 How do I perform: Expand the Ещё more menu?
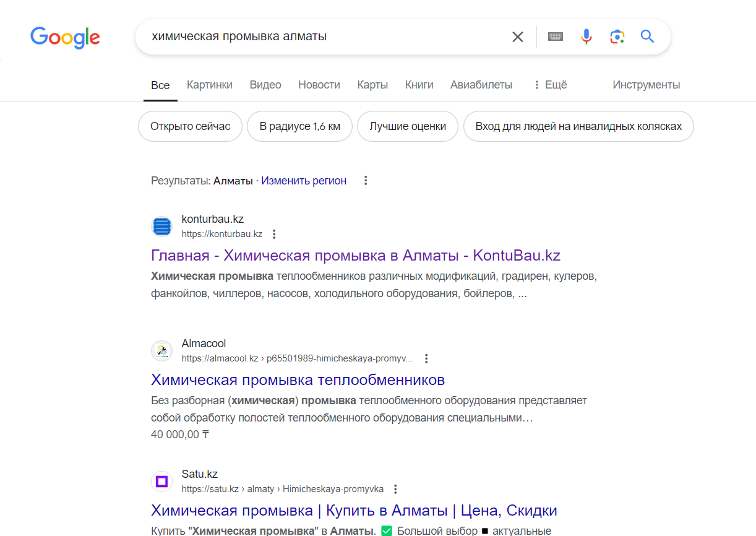[549, 85]
